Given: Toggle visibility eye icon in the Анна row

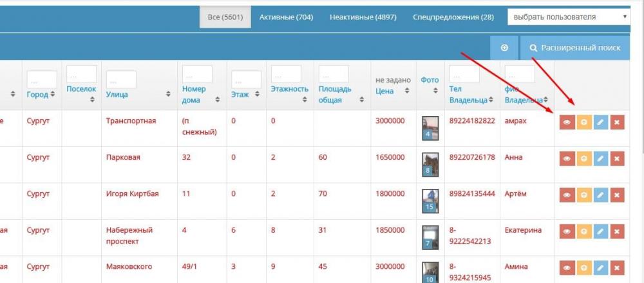Looking at the screenshot, I should click(x=567, y=159).
